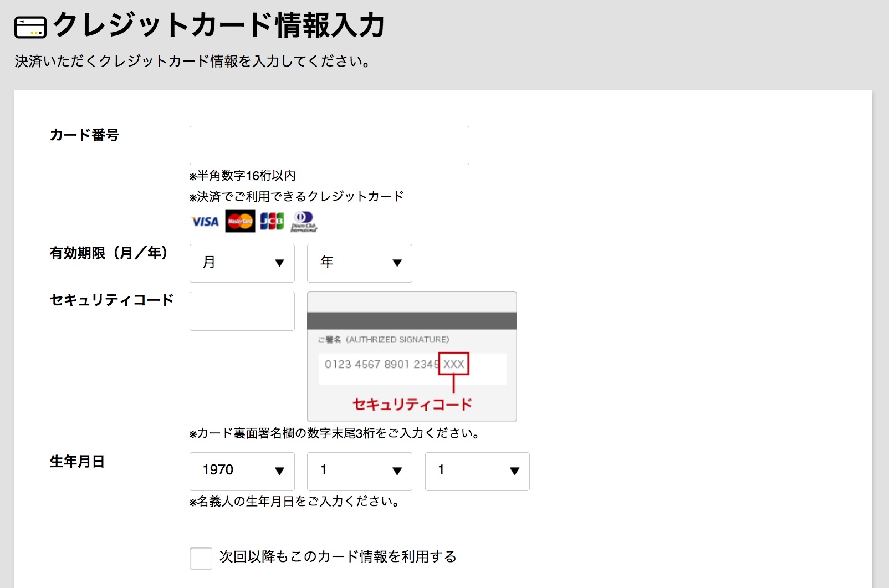The height and width of the screenshot is (588, 889).
Task: Open the expiry month (月) dropdown
Action: click(242, 263)
